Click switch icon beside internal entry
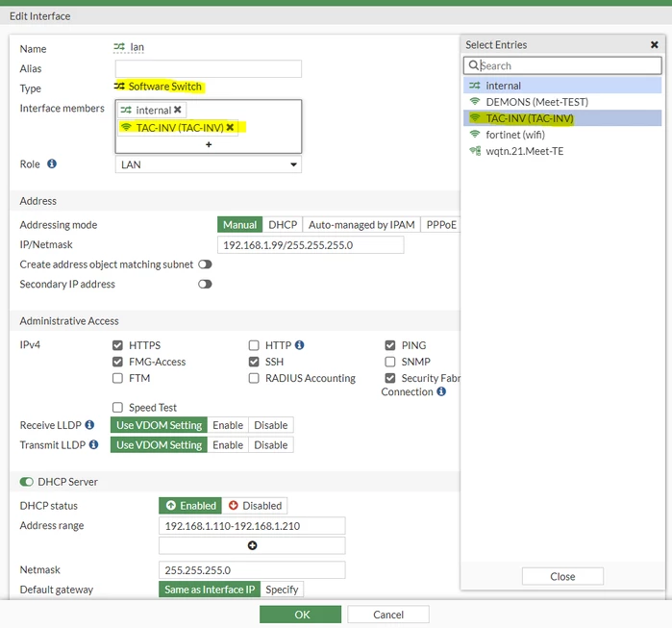Image resolution: width=672 pixels, height=628 pixels. 475,86
